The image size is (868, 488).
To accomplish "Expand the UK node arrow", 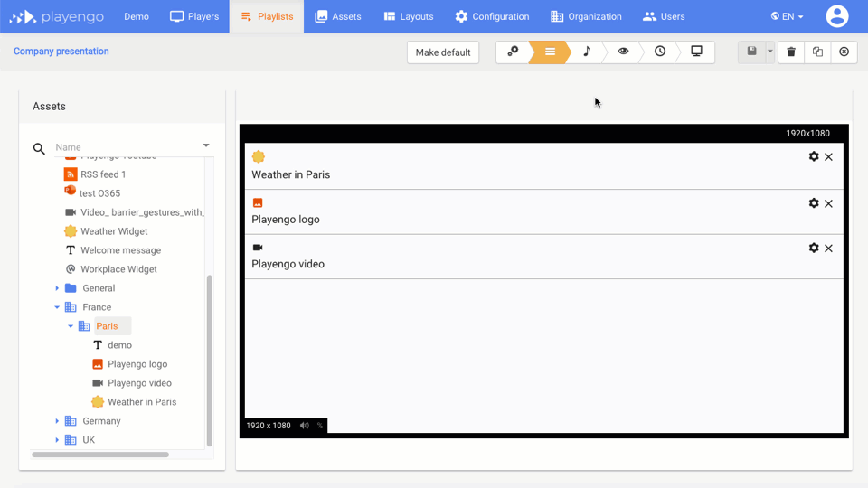I will (x=57, y=440).
